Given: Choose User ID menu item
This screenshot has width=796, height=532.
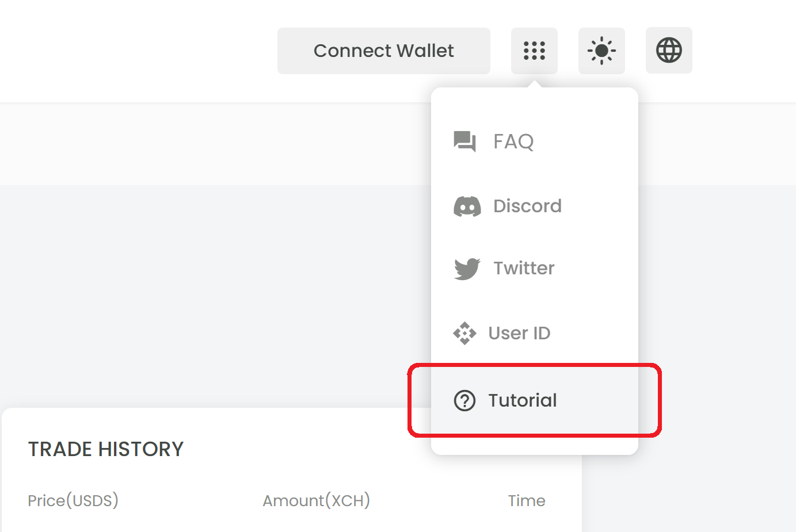Looking at the screenshot, I should (535, 334).
